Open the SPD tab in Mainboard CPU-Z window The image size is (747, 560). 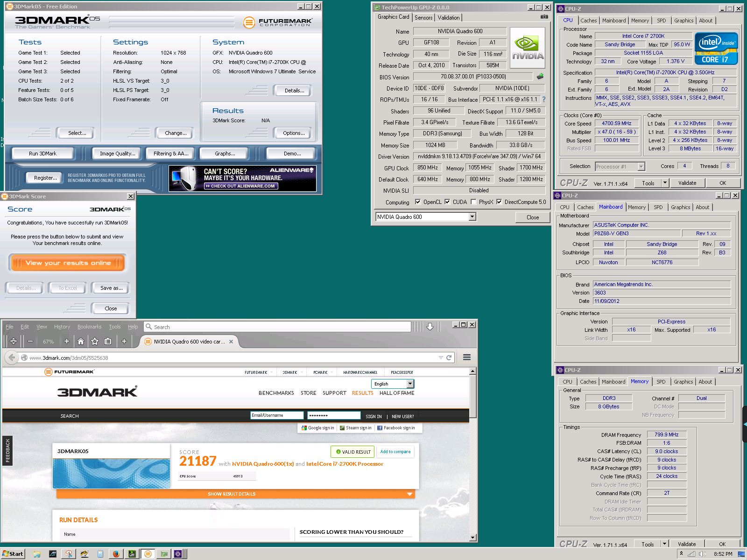[x=658, y=207]
